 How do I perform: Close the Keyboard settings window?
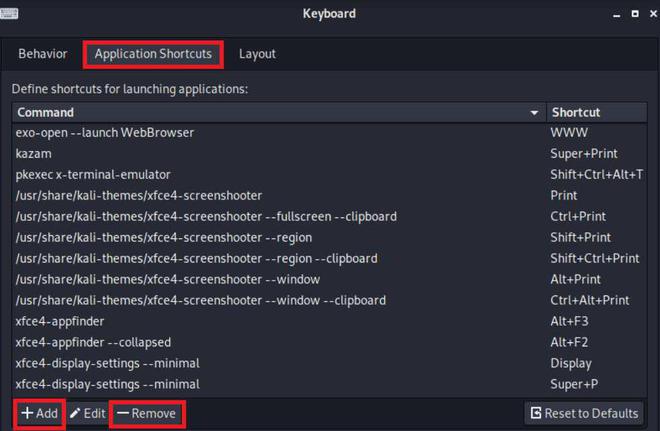click(x=653, y=14)
